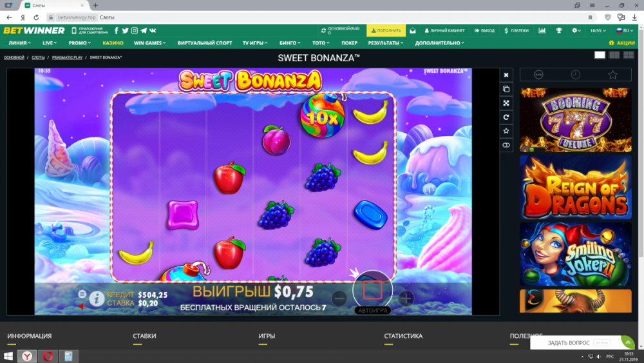Expand the ЛИНИЯ dropdown menu

(21, 43)
